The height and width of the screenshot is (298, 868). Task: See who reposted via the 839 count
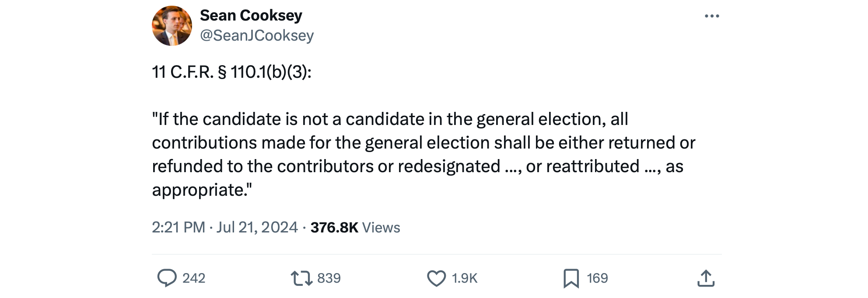pos(329,277)
